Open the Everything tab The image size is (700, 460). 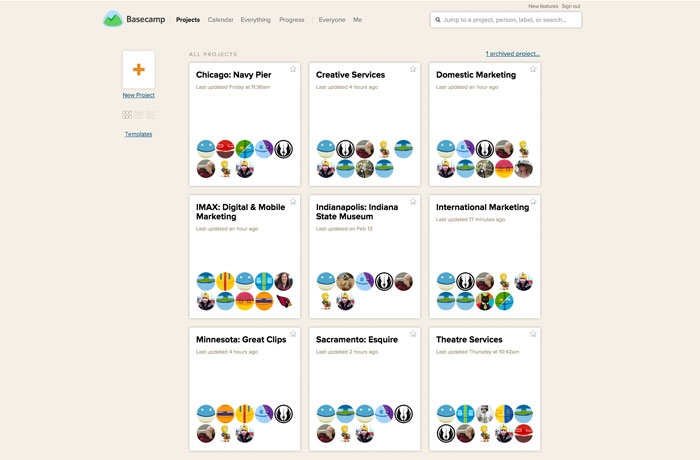click(255, 20)
